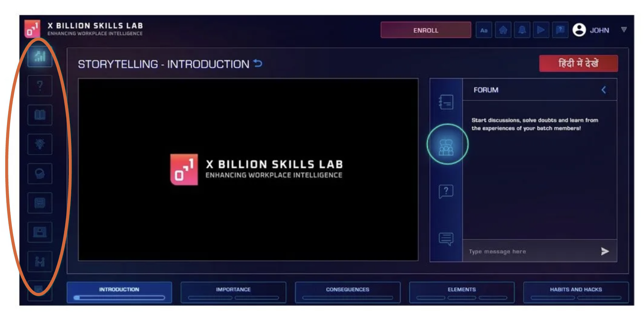Switch language with the Hindi button
644x317 pixels.
point(578,63)
